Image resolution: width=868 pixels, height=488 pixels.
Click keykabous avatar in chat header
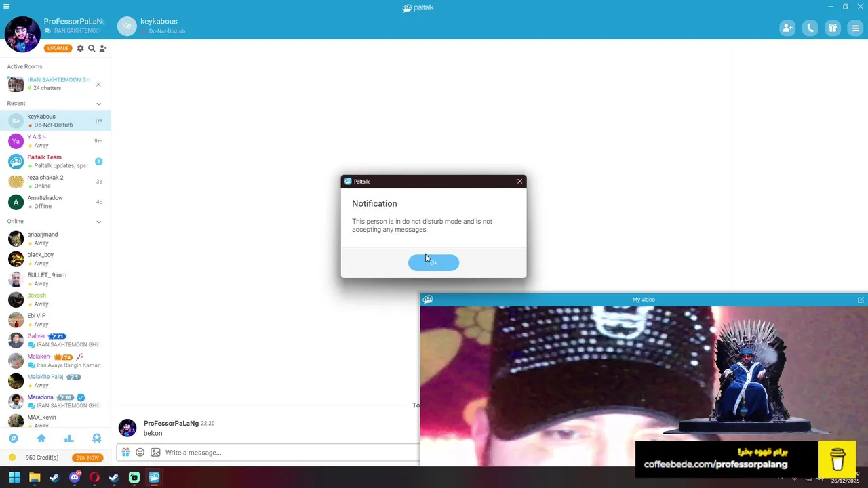click(127, 26)
